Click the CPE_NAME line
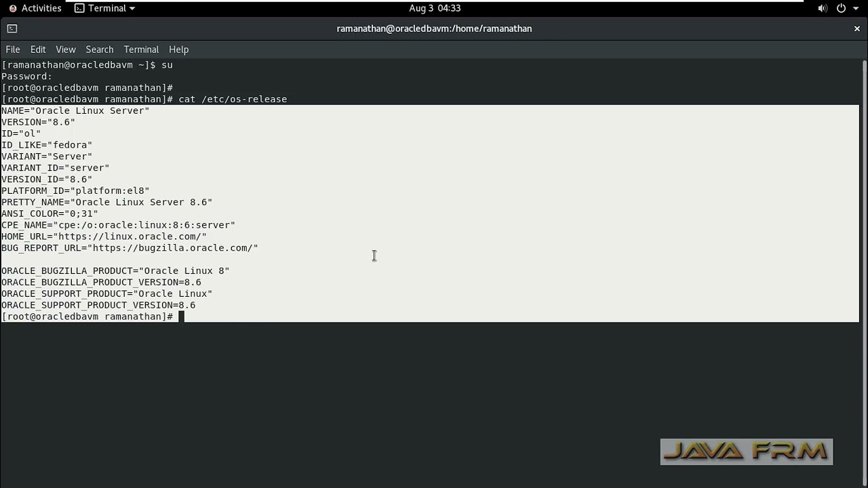Image resolution: width=868 pixels, height=488 pixels. [x=119, y=225]
